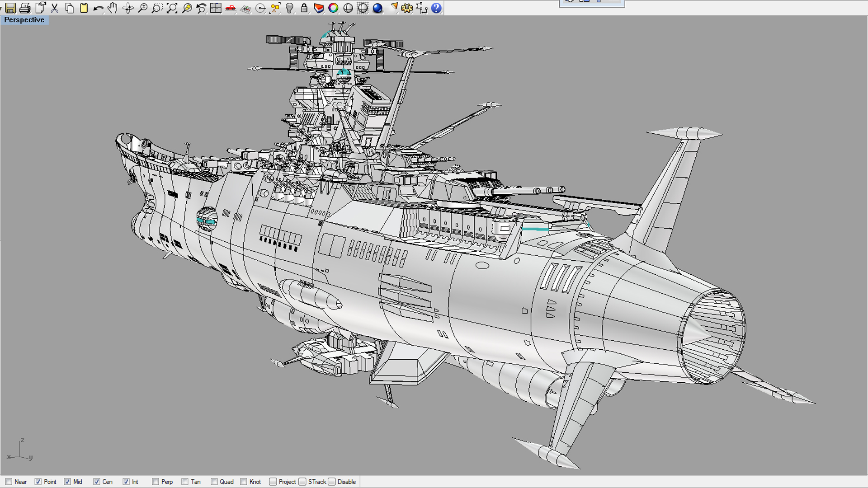The height and width of the screenshot is (488, 868).
Task: Tick the Quad object snap
Action: pos(214,482)
